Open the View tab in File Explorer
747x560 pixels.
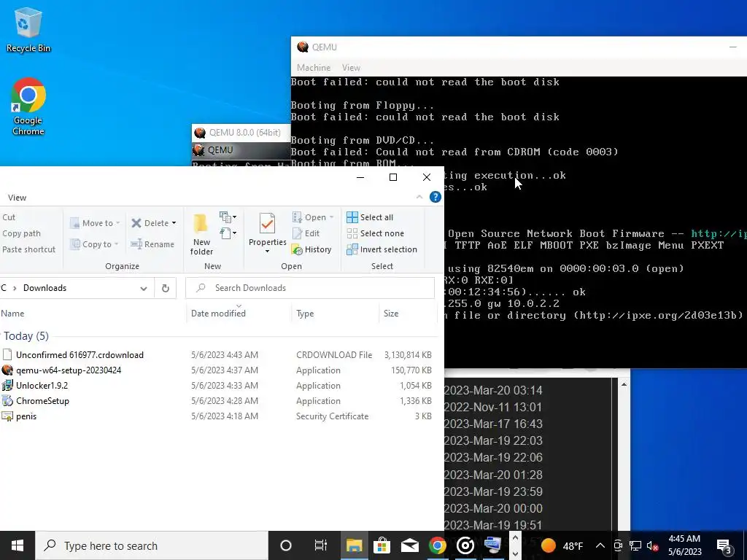pos(18,198)
